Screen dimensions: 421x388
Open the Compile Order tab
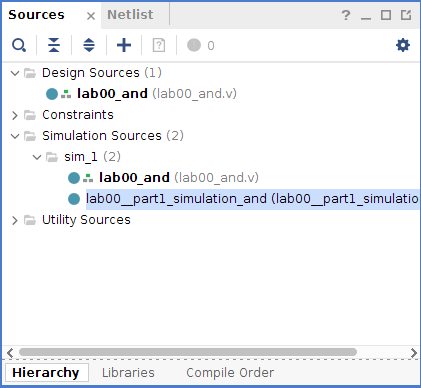[230, 373]
